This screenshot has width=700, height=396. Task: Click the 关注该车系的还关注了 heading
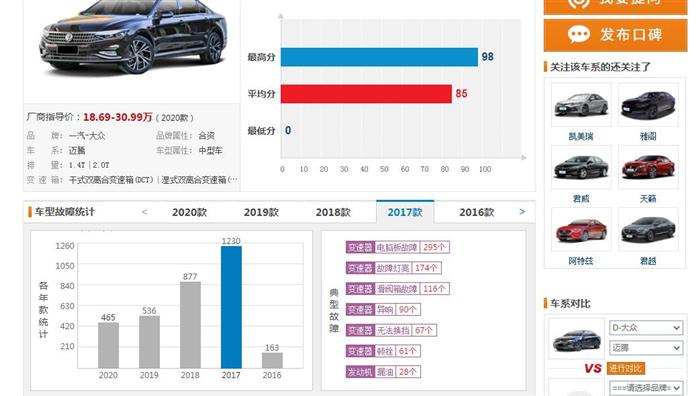[600, 67]
